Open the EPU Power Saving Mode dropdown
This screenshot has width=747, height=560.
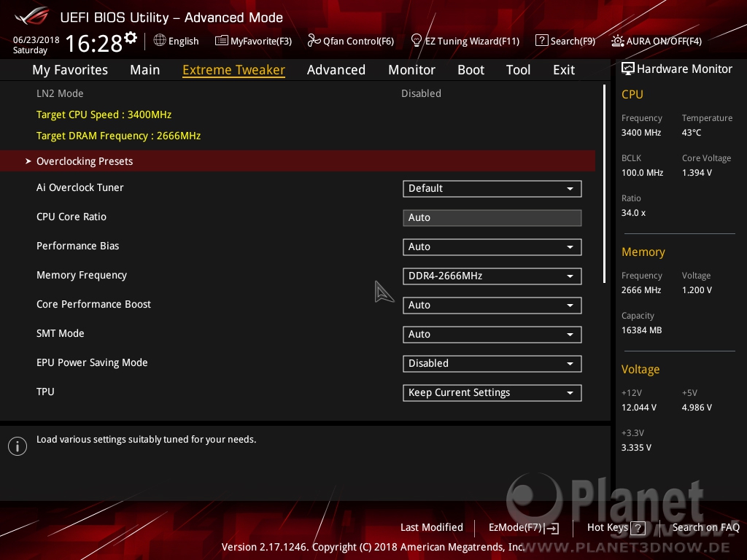pyautogui.click(x=492, y=363)
